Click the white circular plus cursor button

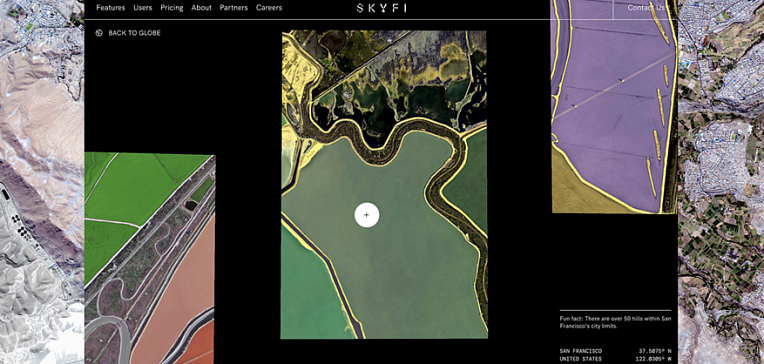pyautogui.click(x=367, y=215)
